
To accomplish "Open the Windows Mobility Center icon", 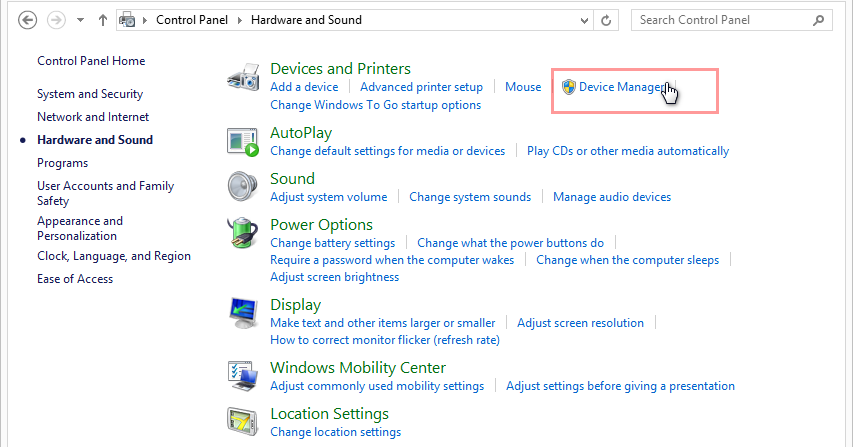I will [x=243, y=377].
